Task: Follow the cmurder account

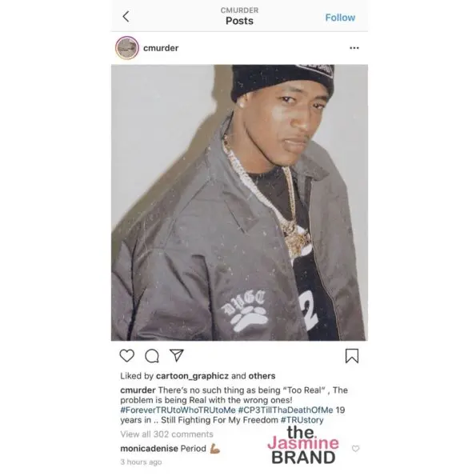Action: [340, 18]
